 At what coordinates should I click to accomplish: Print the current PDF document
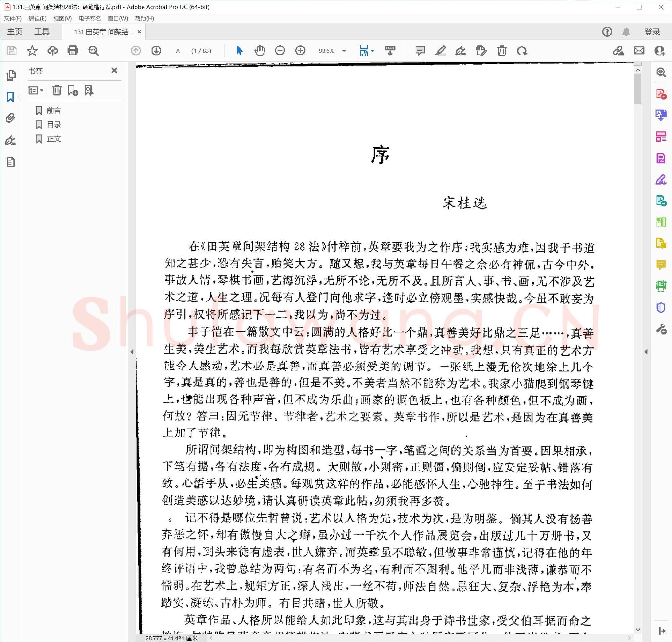[72, 51]
